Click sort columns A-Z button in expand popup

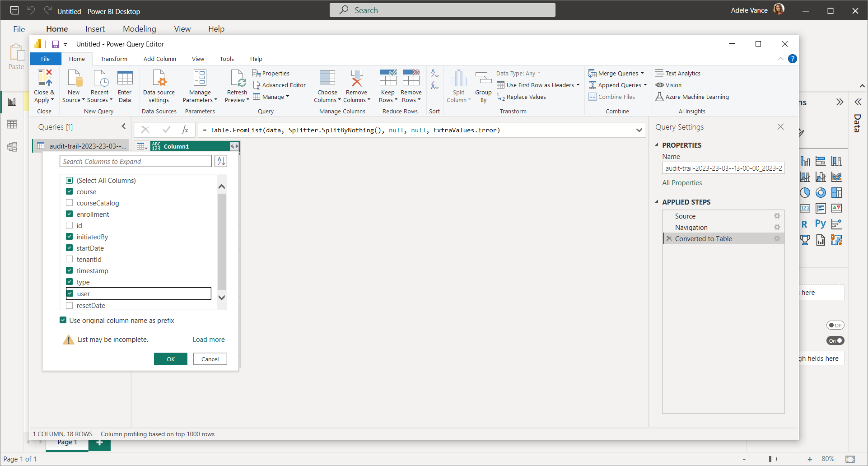tap(221, 161)
